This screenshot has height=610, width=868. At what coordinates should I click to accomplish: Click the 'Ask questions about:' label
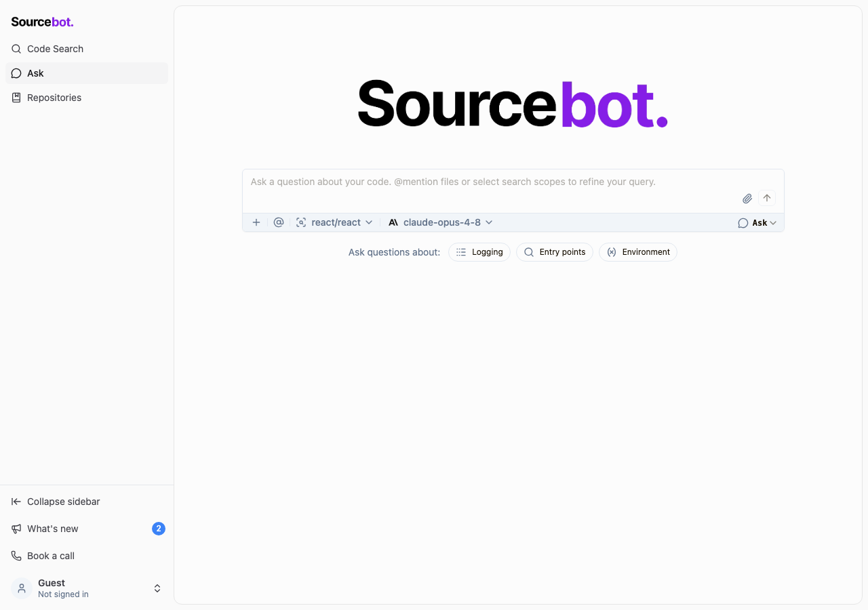point(395,252)
